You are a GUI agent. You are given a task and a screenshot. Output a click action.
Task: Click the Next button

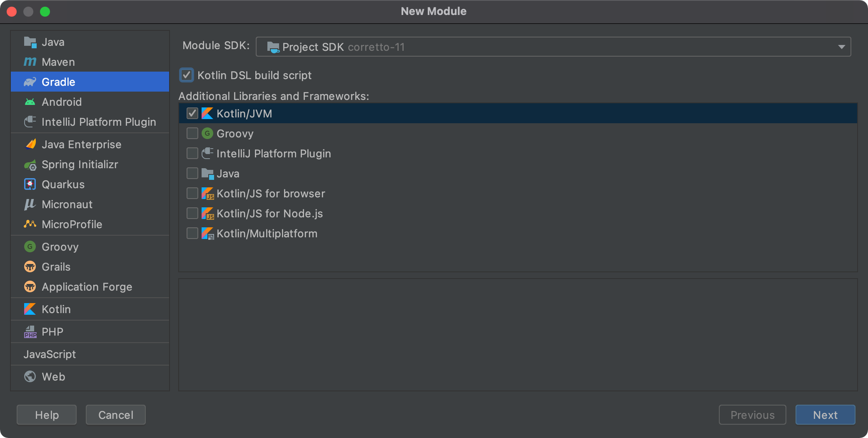pos(825,415)
